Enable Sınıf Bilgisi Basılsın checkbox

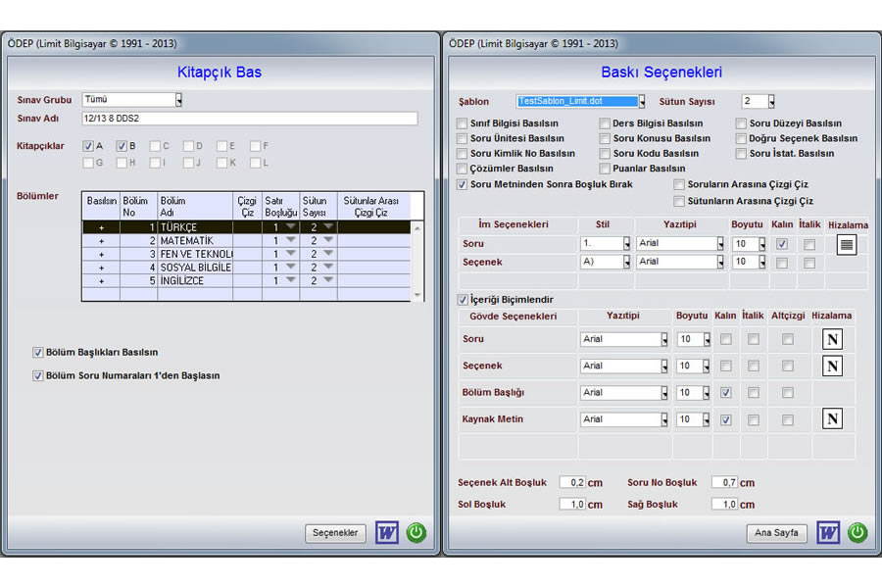463,124
